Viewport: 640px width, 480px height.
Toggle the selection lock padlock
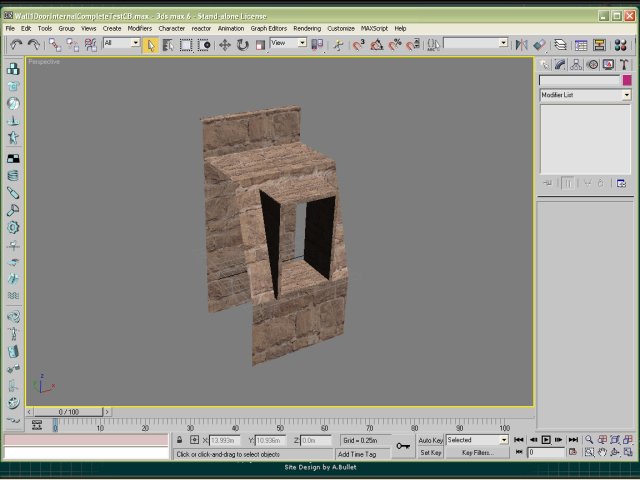(179, 440)
